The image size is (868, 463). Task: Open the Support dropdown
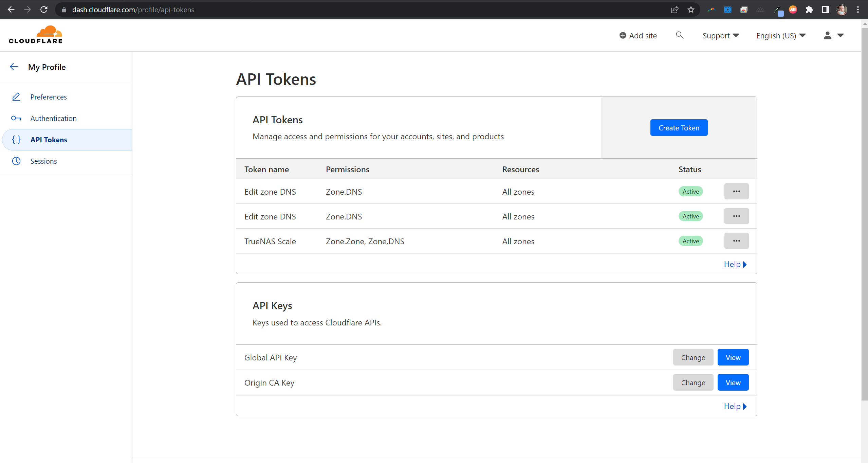tap(720, 35)
